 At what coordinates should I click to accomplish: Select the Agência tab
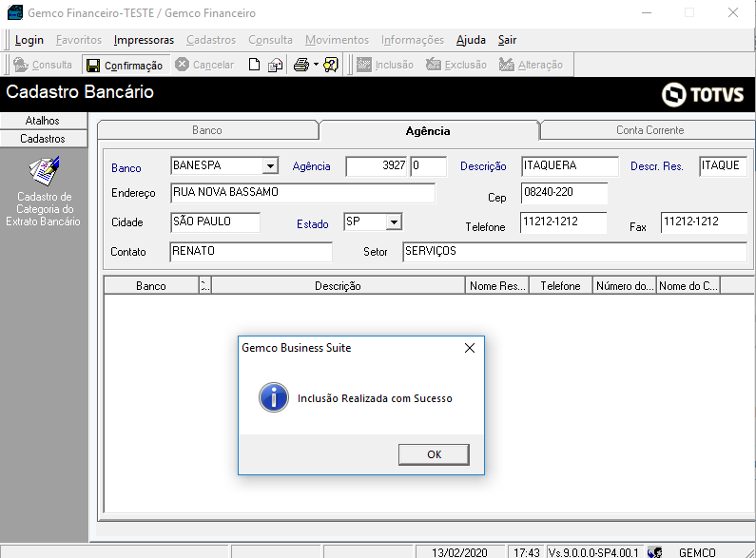pos(428,130)
